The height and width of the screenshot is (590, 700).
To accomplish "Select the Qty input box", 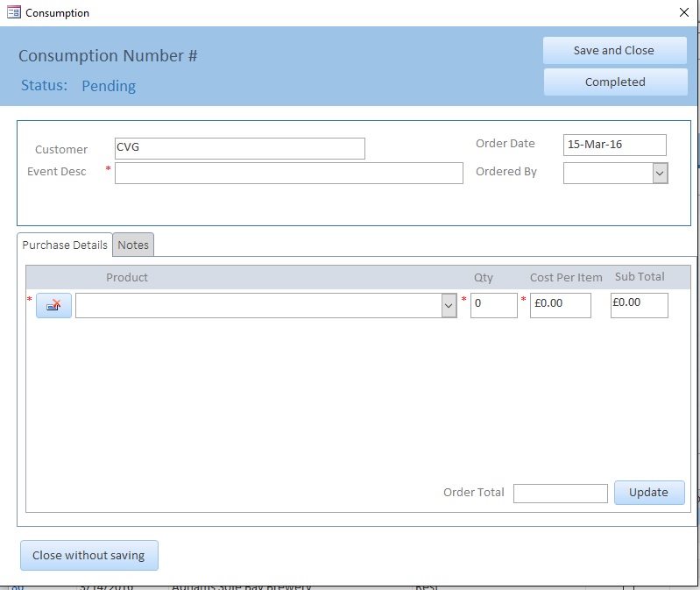I will point(493,306).
